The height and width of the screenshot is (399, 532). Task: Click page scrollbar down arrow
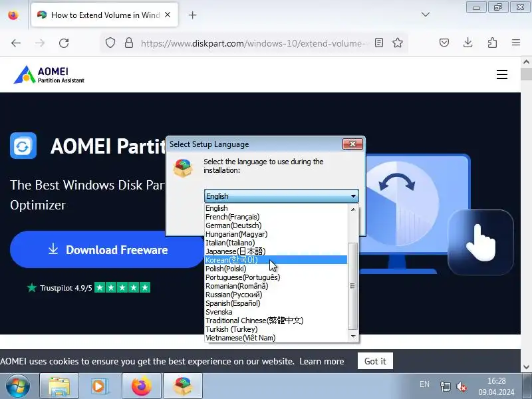click(526, 367)
